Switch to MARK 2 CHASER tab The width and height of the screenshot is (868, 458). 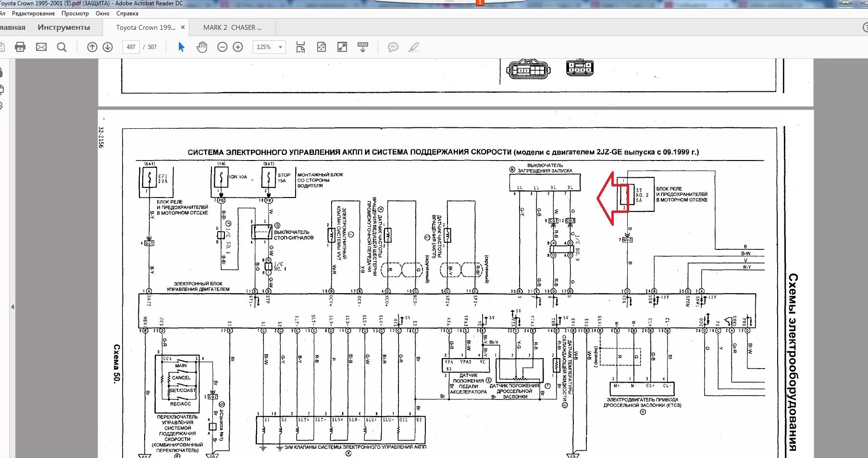(x=232, y=27)
